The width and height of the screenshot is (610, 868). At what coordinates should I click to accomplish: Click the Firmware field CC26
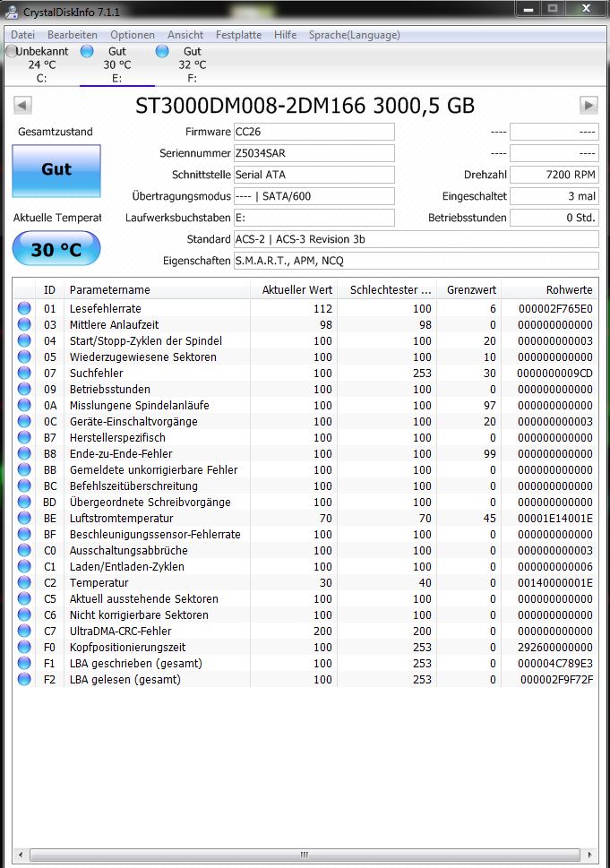[314, 132]
